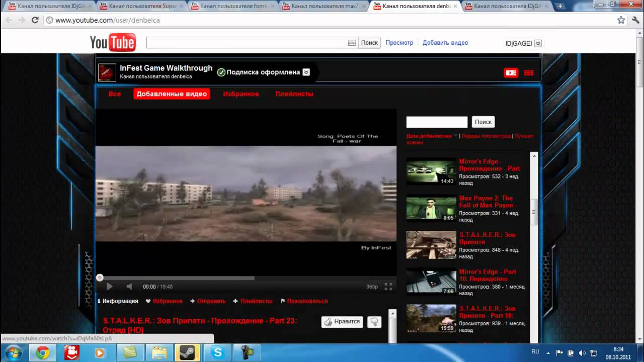Open the Добавить видео link

445,43
